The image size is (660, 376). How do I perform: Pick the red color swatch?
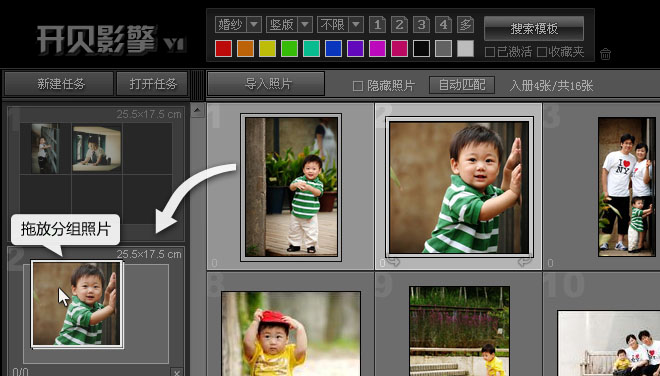[223, 48]
